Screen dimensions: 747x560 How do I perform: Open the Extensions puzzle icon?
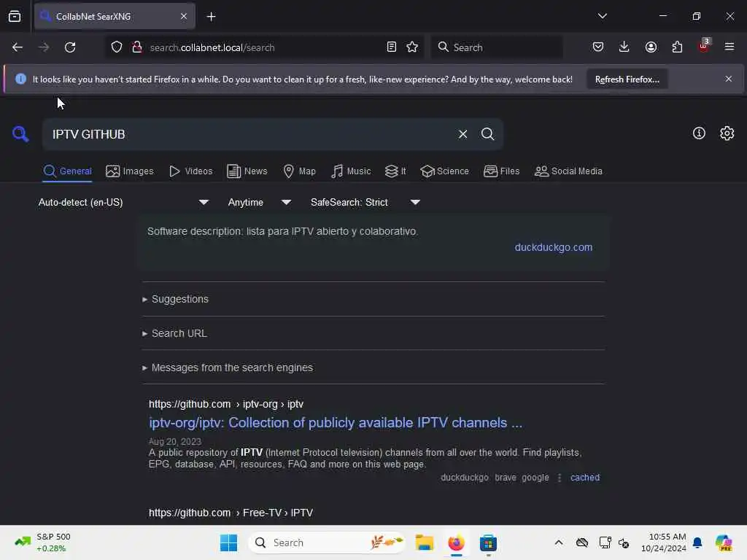tap(677, 47)
